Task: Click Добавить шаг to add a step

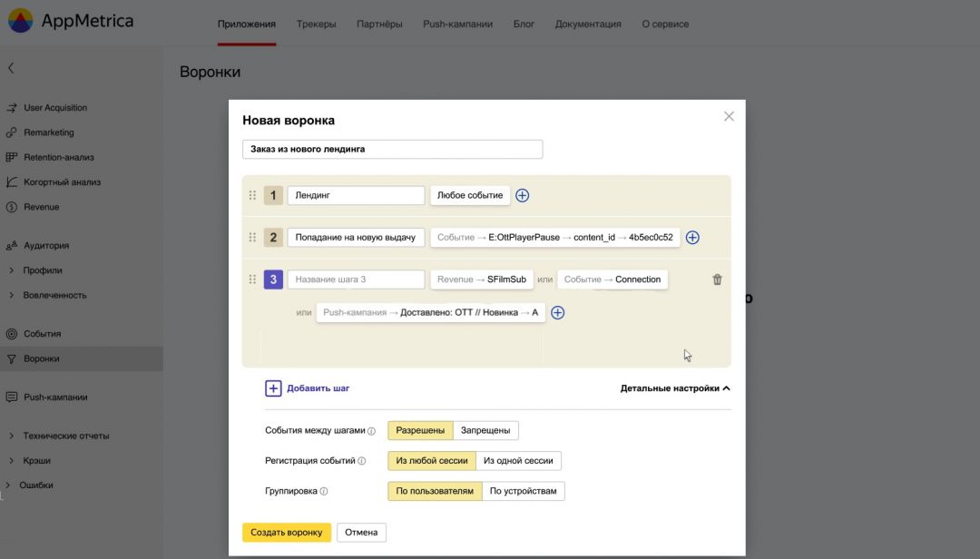Action: (x=306, y=387)
